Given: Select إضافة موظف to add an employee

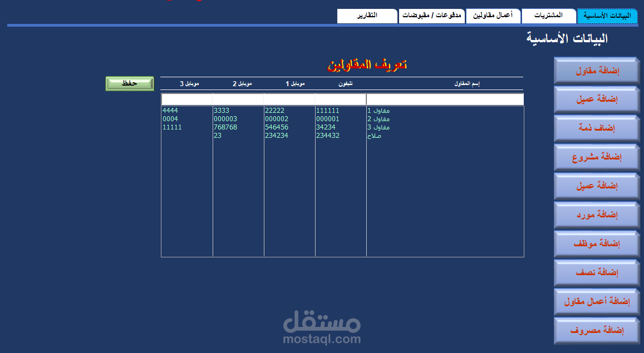Looking at the screenshot, I should point(596,243).
